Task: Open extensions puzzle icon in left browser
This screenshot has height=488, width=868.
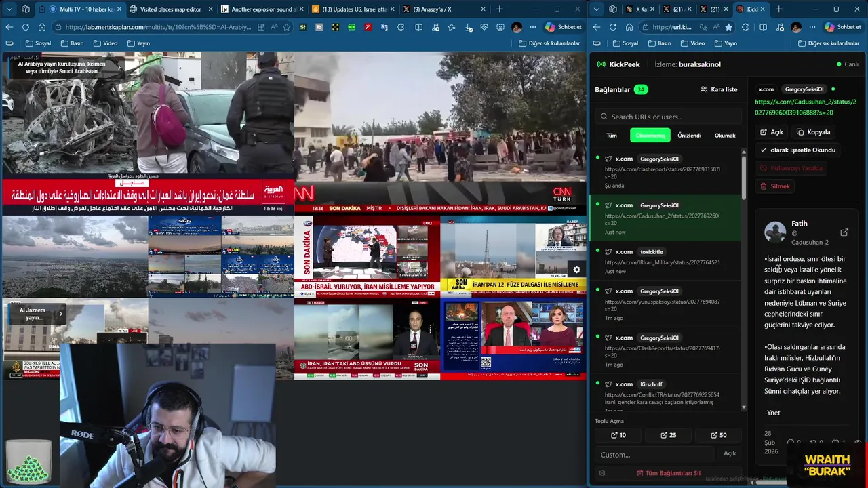Action: tap(400, 27)
